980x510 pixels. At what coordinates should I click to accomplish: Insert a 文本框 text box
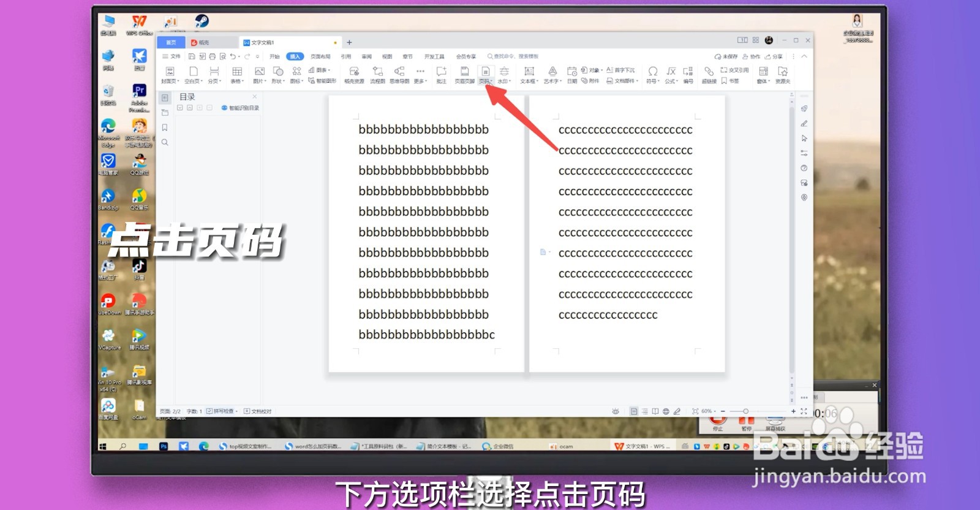point(529,75)
